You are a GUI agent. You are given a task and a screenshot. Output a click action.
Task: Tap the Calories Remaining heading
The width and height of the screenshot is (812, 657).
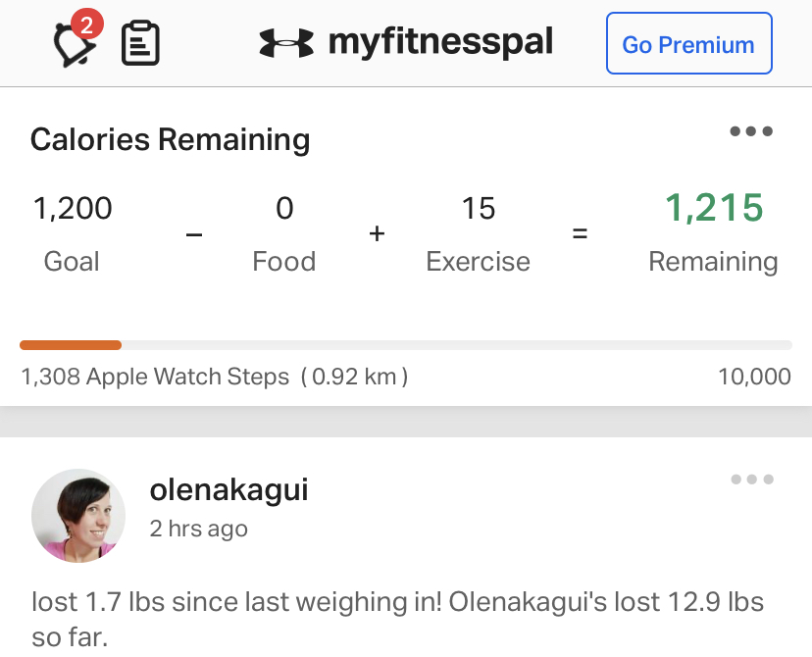pos(170,140)
